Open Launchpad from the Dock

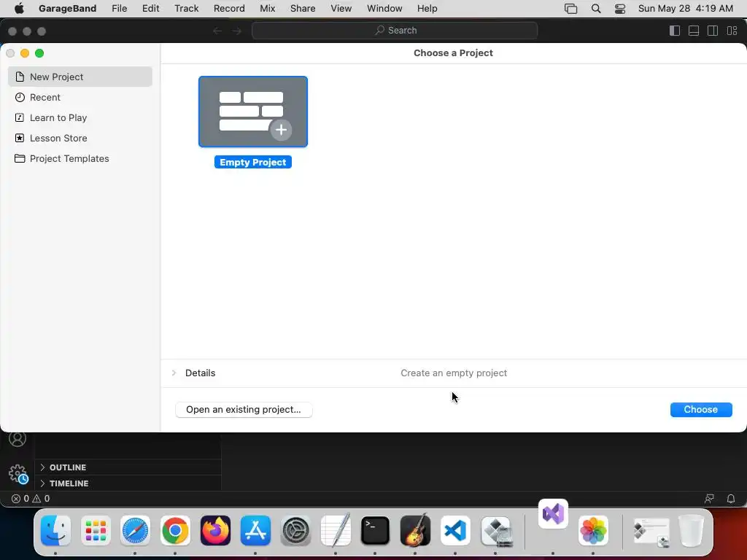(x=96, y=531)
